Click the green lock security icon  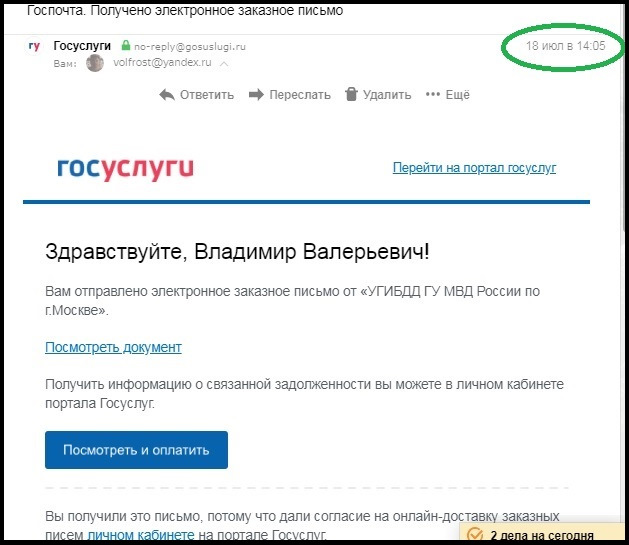click(126, 45)
